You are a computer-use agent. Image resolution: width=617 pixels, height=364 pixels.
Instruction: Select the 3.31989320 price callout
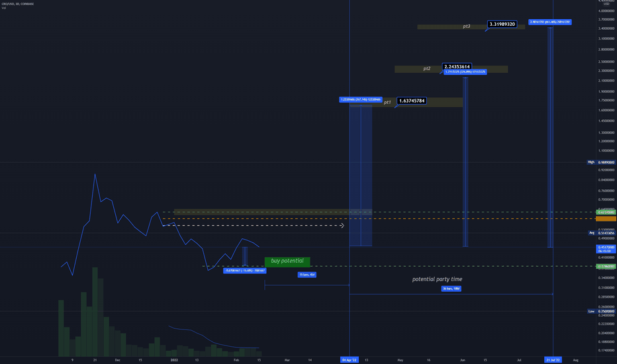[502, 24]
